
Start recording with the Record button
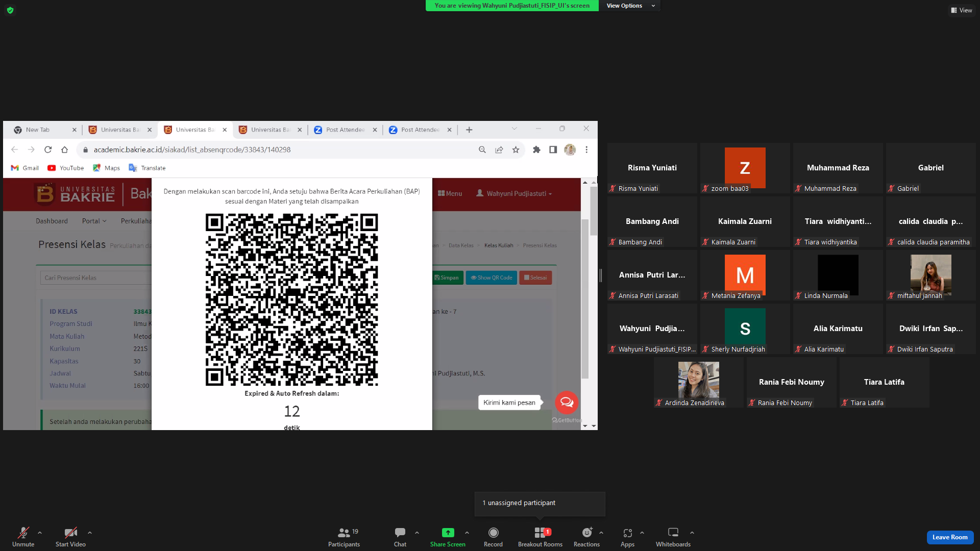point(493,537)
